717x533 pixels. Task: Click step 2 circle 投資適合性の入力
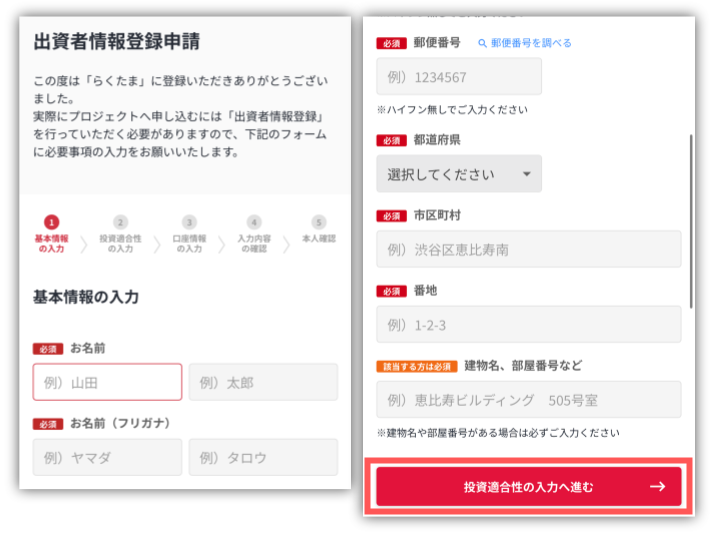point(120,222)
